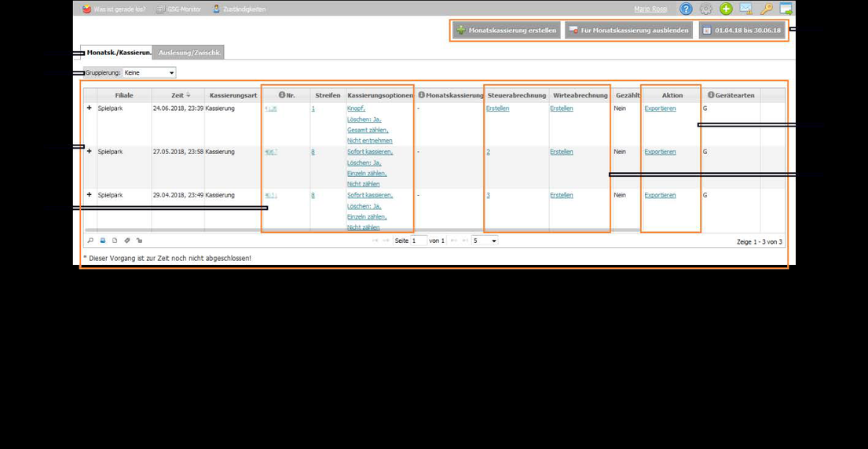Click the Kassierungsart column header
Image resolution: width=868 pixels, height=449 pixels.
[233, 95]
